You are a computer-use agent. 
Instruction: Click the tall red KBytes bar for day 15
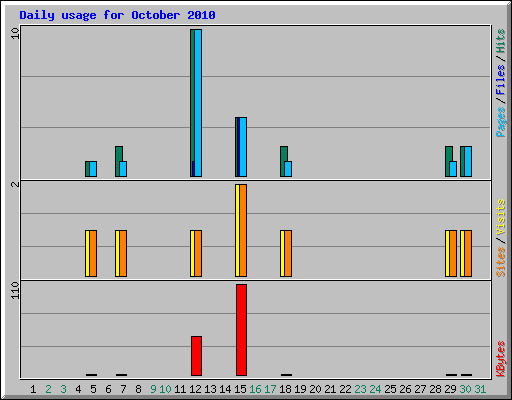click(x=242, y=330)
